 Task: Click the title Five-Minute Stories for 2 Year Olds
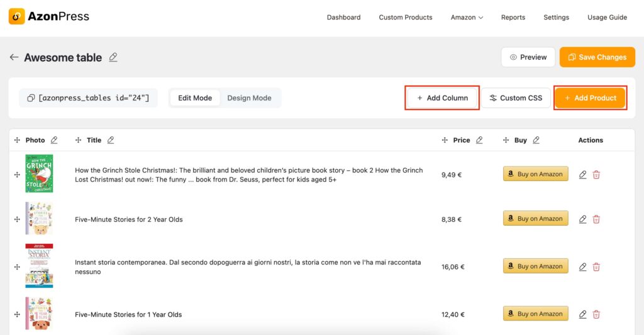[x=128, y=219]
